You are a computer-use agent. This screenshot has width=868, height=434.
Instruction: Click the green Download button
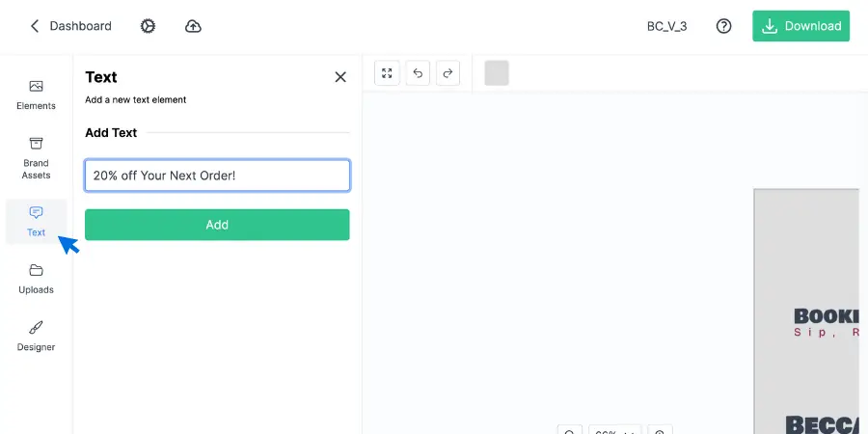(x=800, y=26)
